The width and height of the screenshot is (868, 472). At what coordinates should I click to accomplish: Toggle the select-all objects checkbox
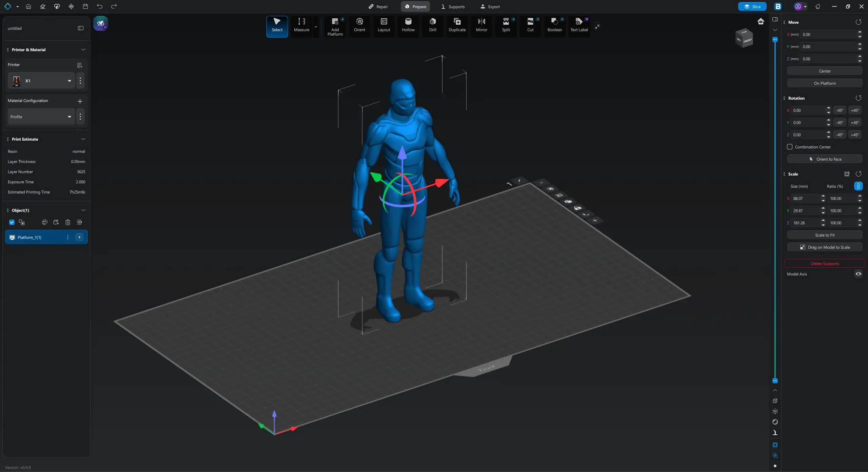(x=12, y=222)
